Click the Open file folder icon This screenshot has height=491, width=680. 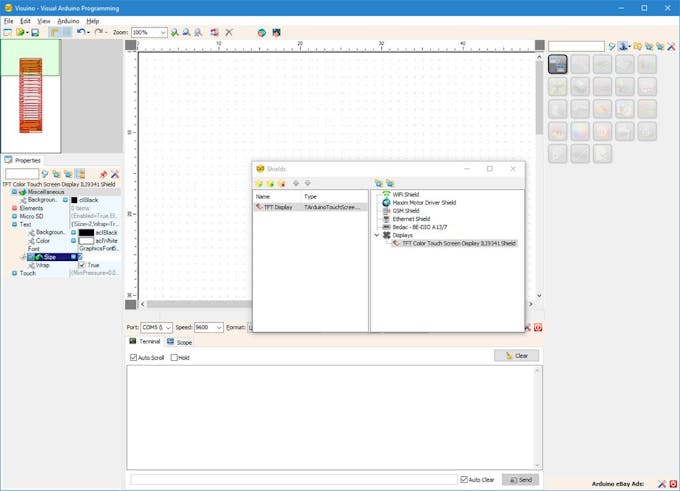20,32
